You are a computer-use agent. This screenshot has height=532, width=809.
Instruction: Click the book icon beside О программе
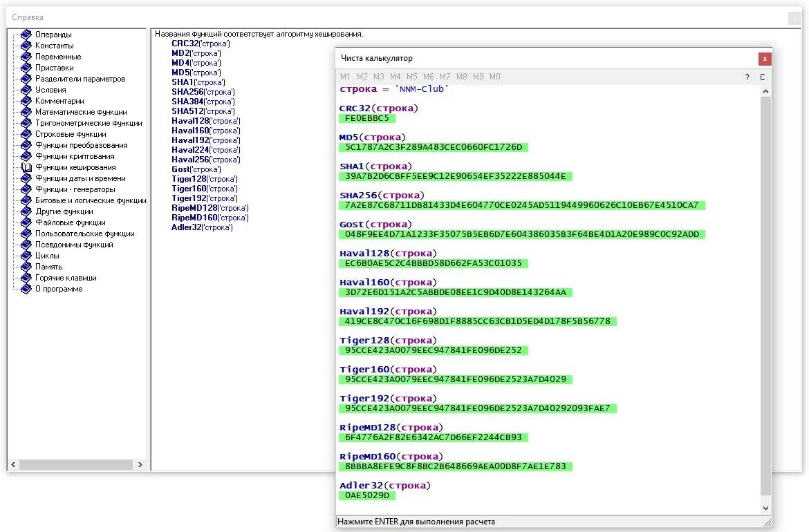click(x=26, y=289)
